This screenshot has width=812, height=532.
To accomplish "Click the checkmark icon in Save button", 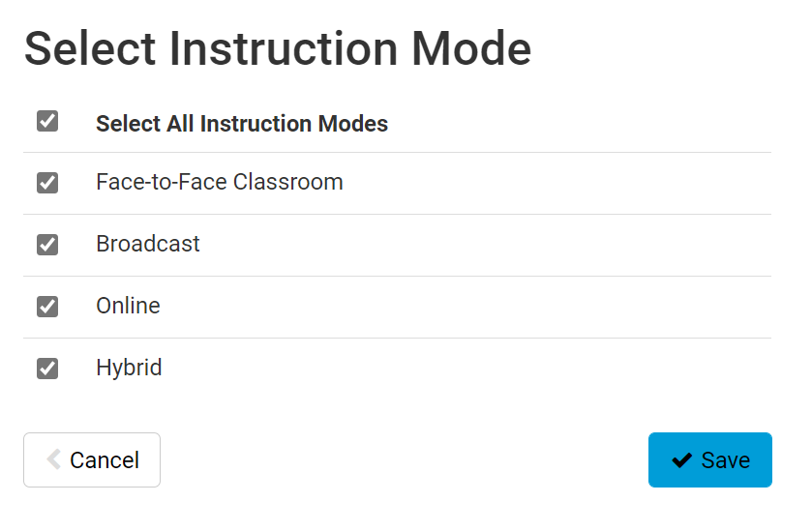I will pyautogui.click(x=681, y=460).
